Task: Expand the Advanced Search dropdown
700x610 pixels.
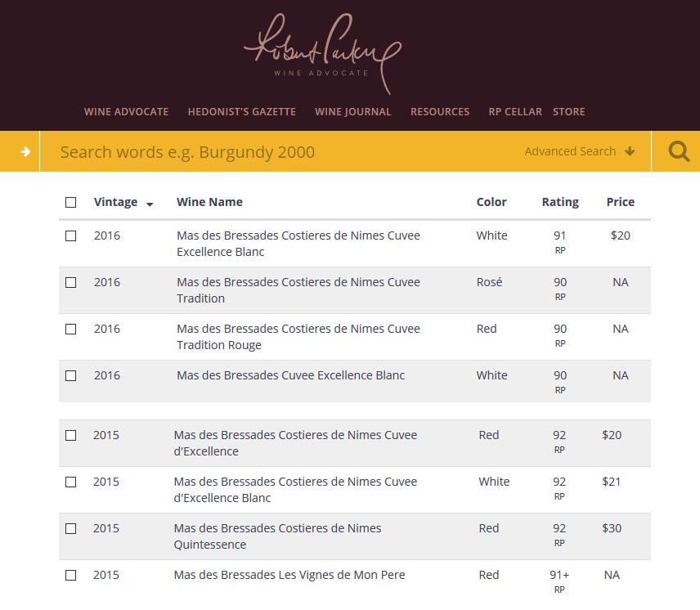Action: (x=580, y=151)
